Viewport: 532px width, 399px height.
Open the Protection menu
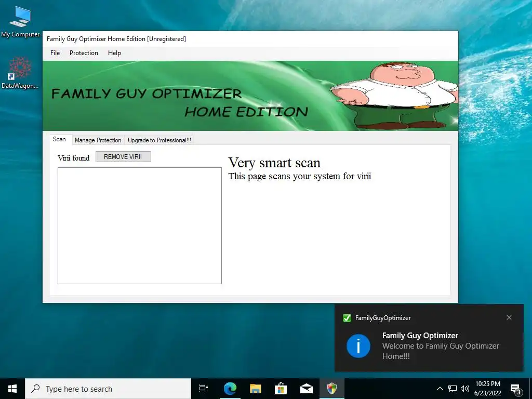[84, 53]
